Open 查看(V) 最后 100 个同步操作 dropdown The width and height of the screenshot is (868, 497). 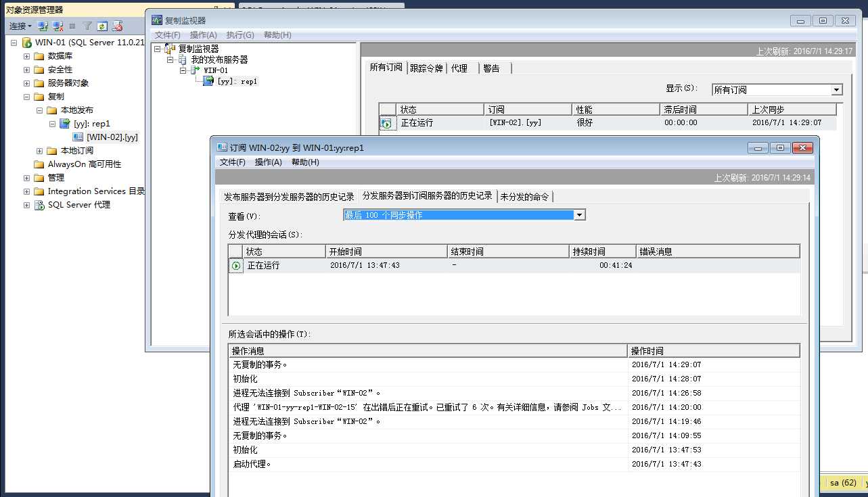[579, 215]
